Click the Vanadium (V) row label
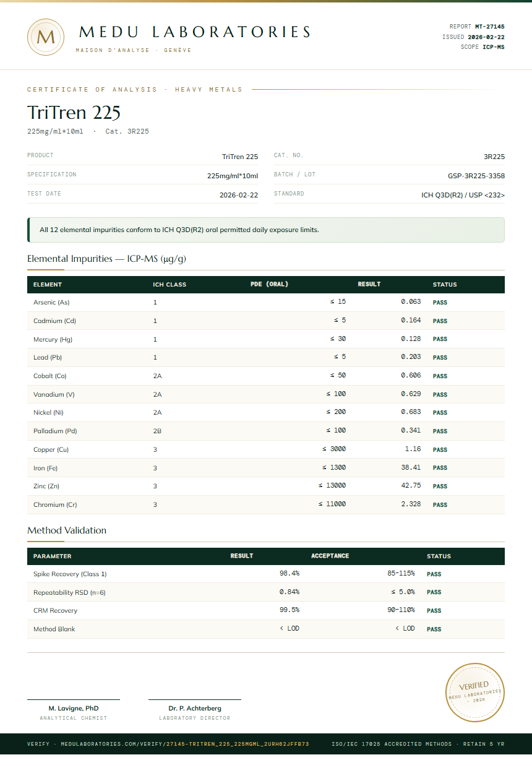 54,394
